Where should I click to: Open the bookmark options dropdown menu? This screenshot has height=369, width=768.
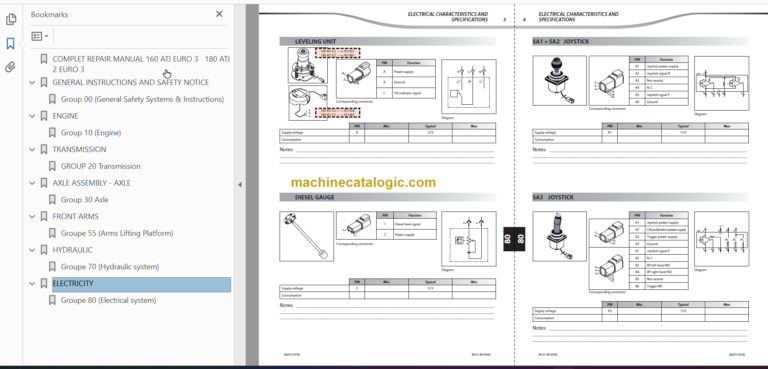pos(40,36)
